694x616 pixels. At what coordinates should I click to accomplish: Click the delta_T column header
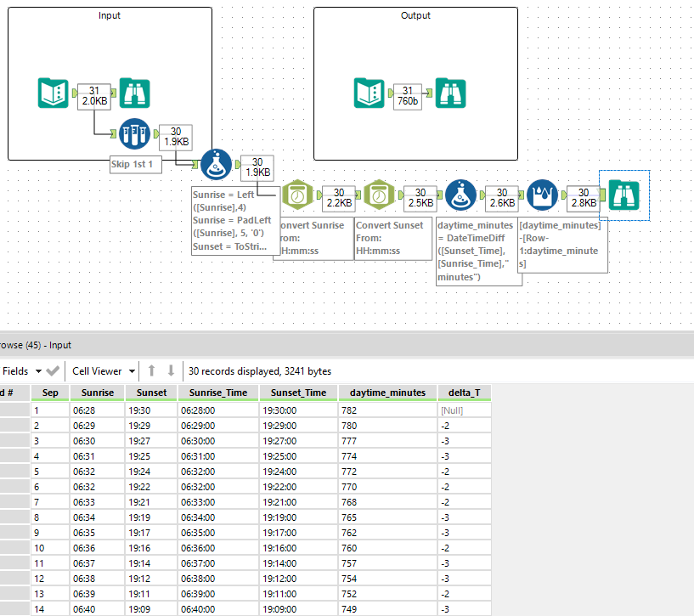(464, 393)
